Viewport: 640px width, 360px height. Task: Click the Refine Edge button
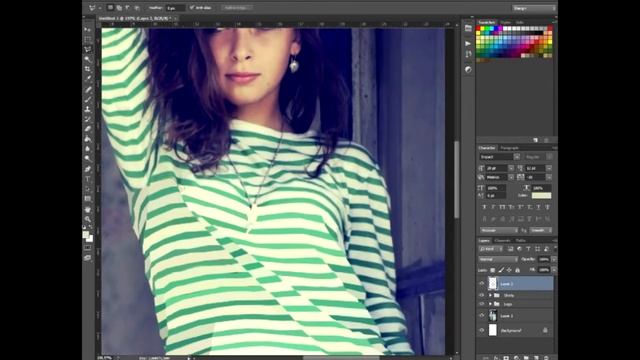coord(238,7)
